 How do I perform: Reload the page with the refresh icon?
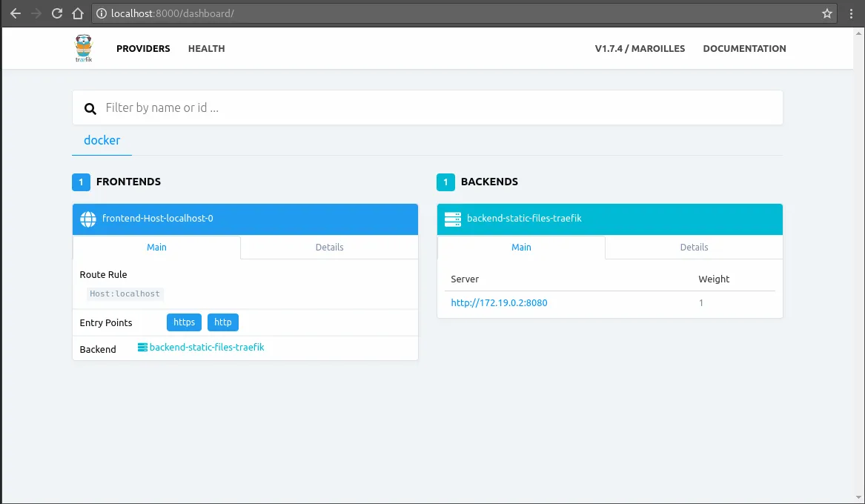click(56, 13)
